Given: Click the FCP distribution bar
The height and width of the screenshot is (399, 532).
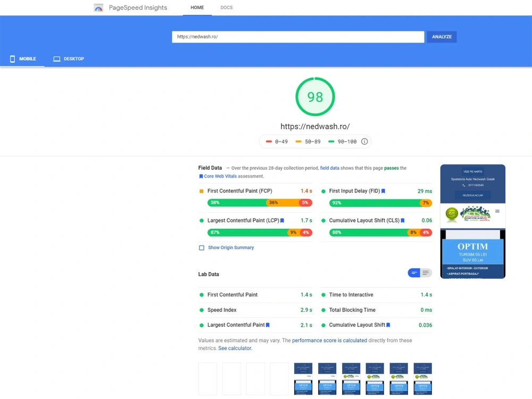Looking at the screenshot, I should 260,203.
